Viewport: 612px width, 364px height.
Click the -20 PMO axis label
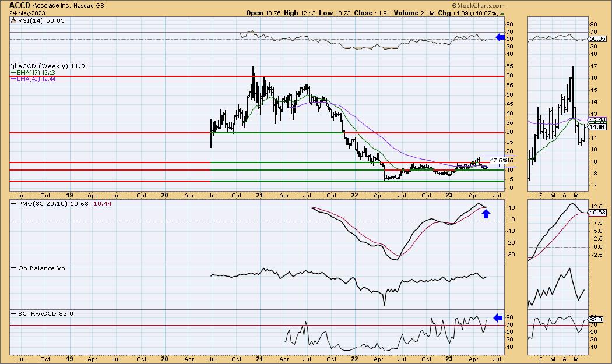tap(511, 243)
